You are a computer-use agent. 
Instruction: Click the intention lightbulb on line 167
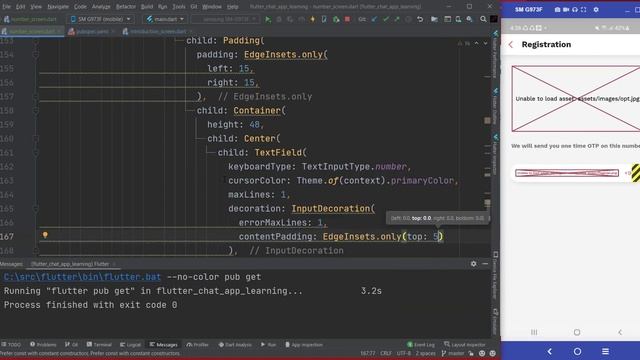(x=45, y=235)
